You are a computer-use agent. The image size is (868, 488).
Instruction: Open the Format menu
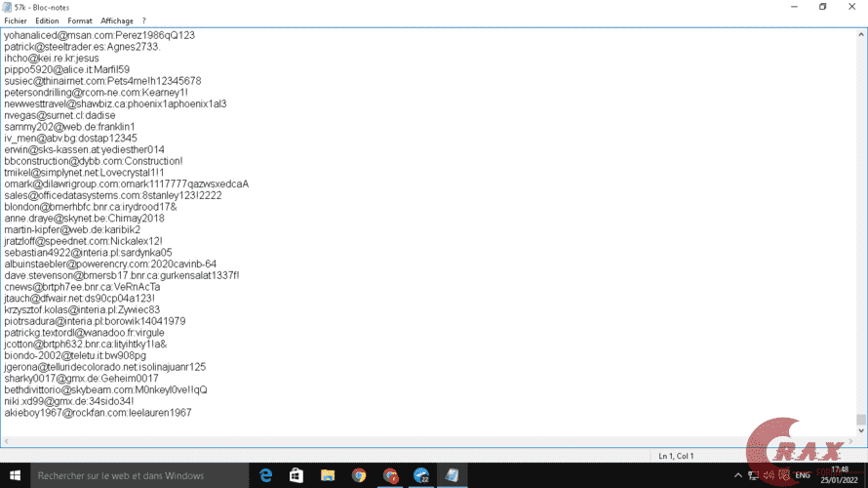pos(80,21)
